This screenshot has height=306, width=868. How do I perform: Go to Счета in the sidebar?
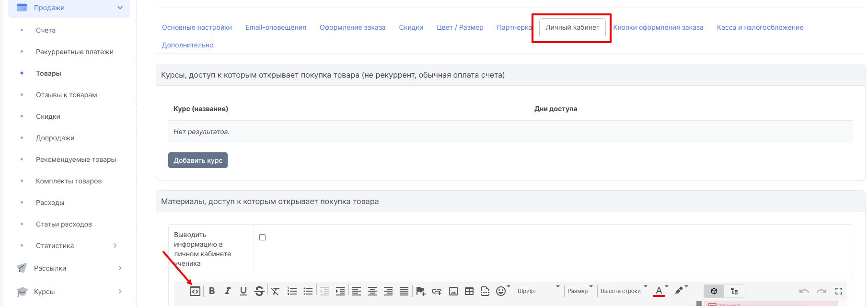[46, 30]
